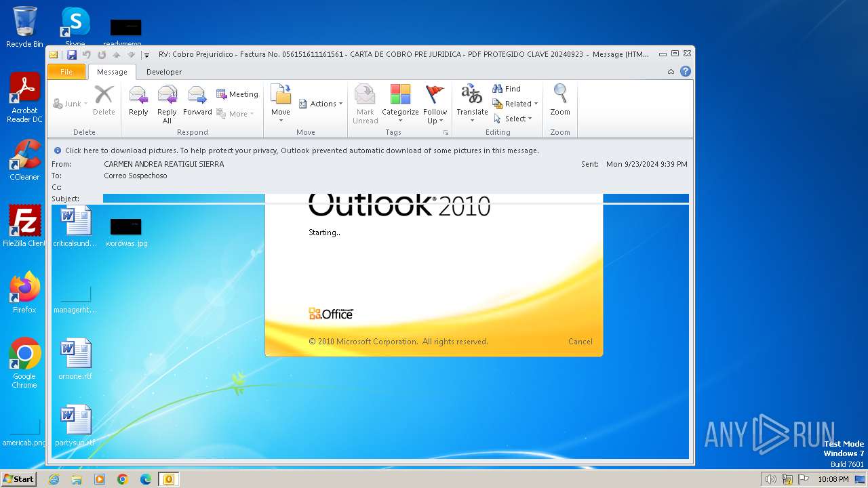Screen dimensions: 868x488
Task: Open the File tab
Action: [66, 72]
